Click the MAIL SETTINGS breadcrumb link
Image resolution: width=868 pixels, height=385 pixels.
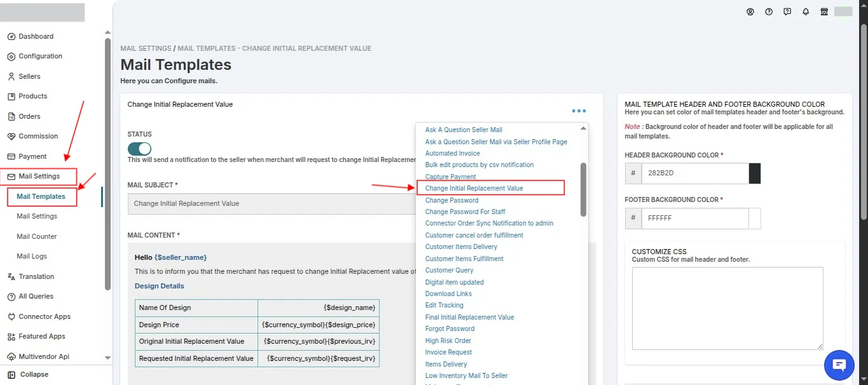pos(146,48)
